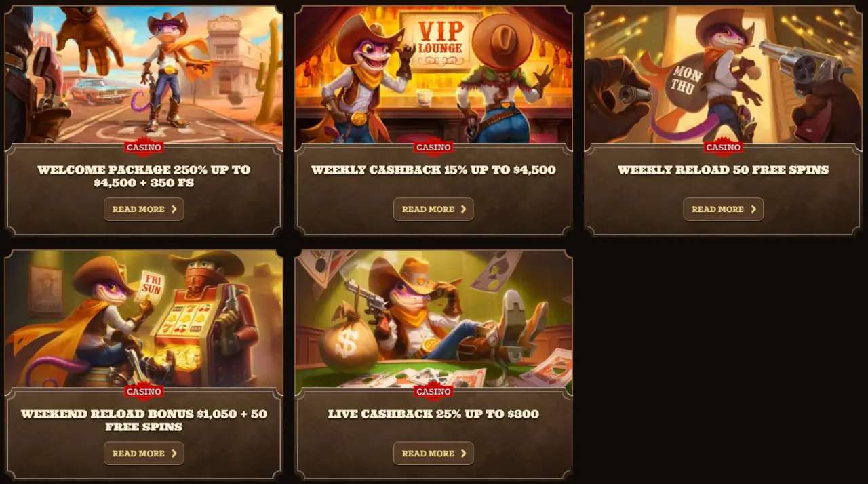Click chevron arrow in Welcome Package Read More
This screenshot has width=868, height=484.
(x=174, y=209)
